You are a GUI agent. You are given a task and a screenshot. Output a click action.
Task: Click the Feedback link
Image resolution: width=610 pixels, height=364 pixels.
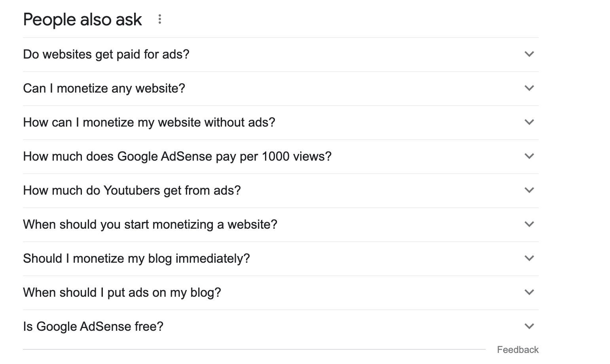(517, 350)
